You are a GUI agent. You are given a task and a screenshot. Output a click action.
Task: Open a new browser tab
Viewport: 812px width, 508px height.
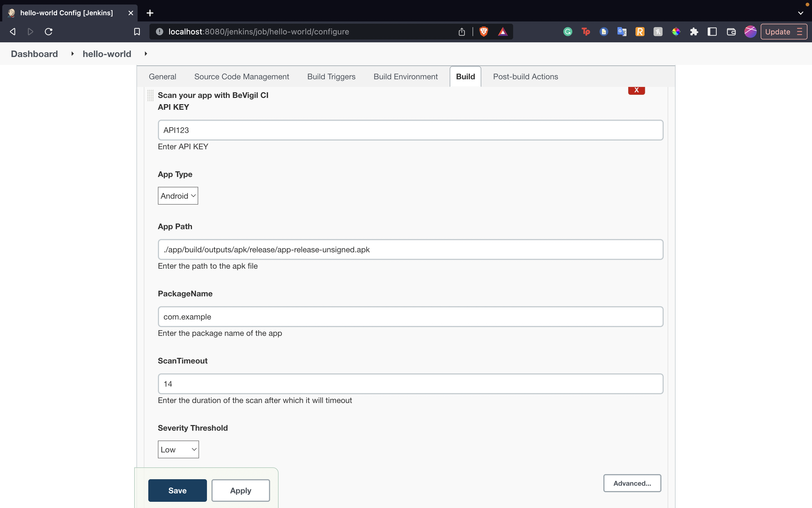[150, 13]
